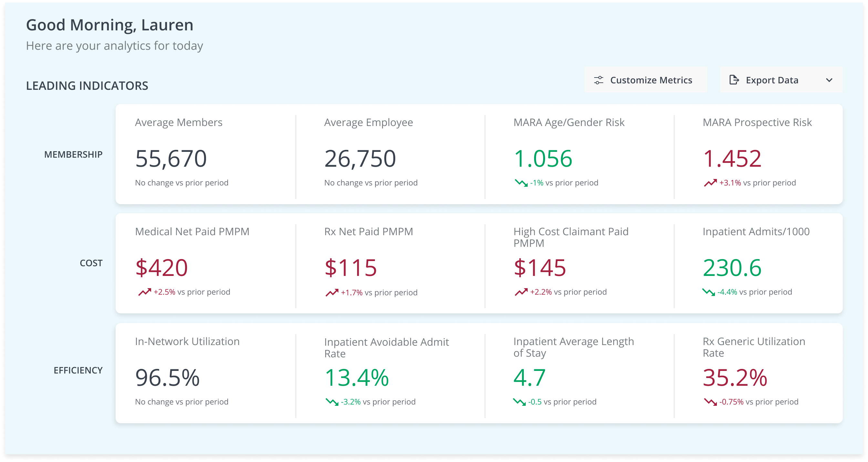Click the Average Members card title
Image resolution: width=868 pixels, height=462 pixels.
[179, 122]
